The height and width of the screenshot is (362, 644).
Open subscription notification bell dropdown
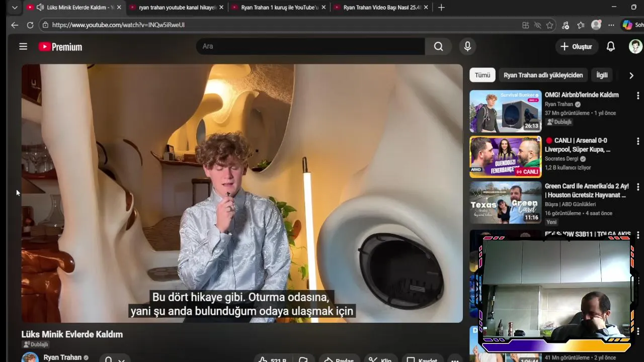(x=114, y=359)
